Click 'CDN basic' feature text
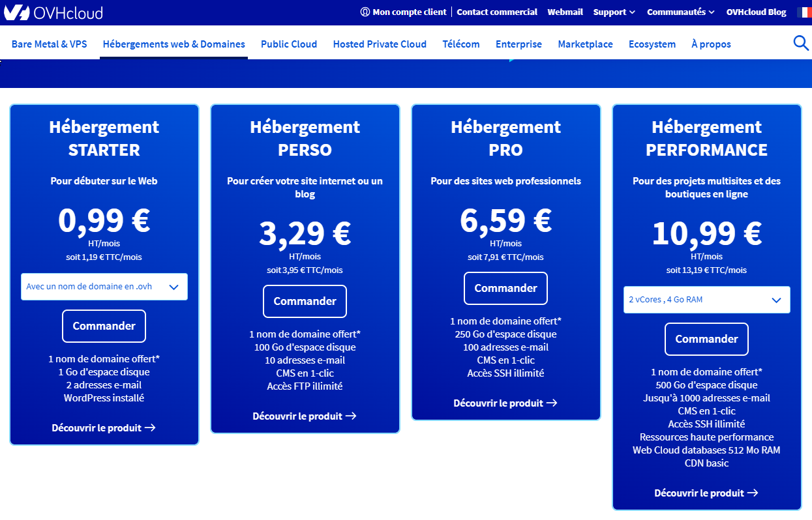This screenshot has height=520, width=812. tap(706, 463)
